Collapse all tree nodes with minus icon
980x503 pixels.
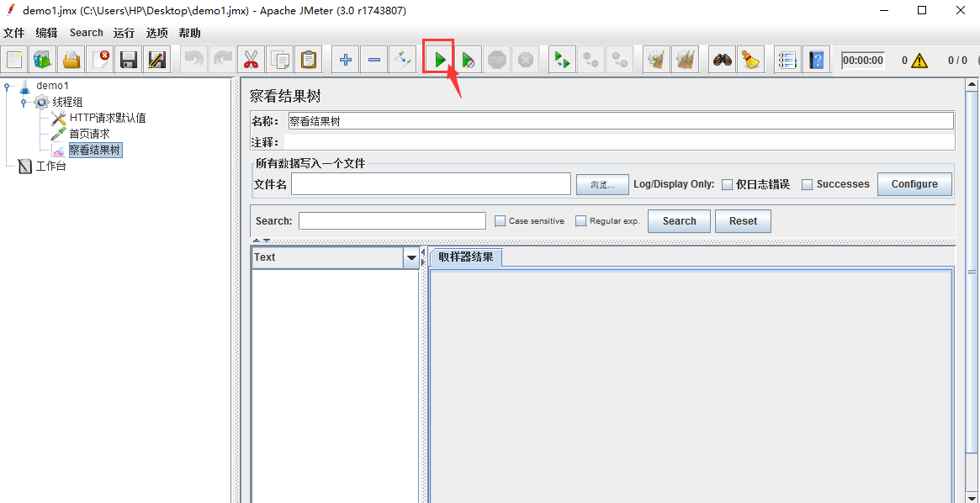pyautogui.click(x=373, y=60)
